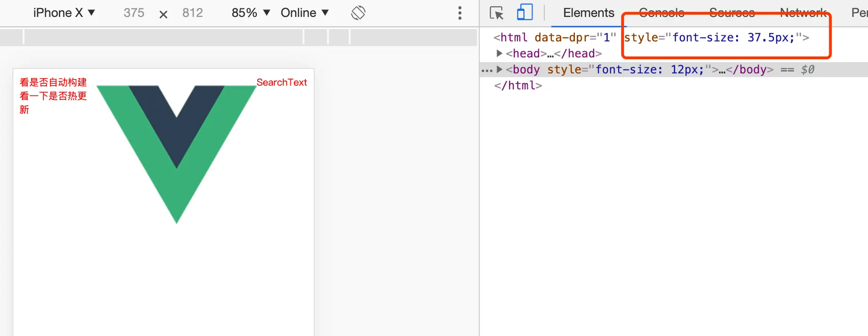Edit the 375 width field

(134, 13)
